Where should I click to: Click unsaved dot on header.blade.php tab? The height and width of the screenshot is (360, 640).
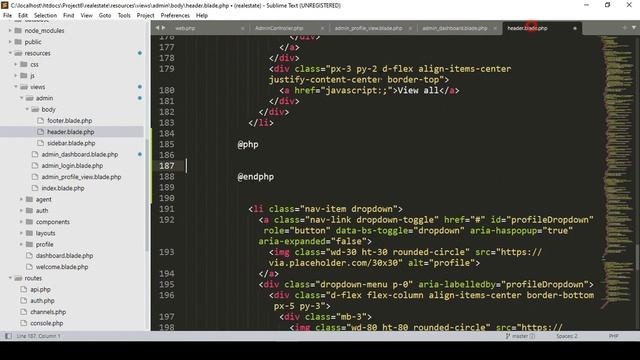[575, 28]
